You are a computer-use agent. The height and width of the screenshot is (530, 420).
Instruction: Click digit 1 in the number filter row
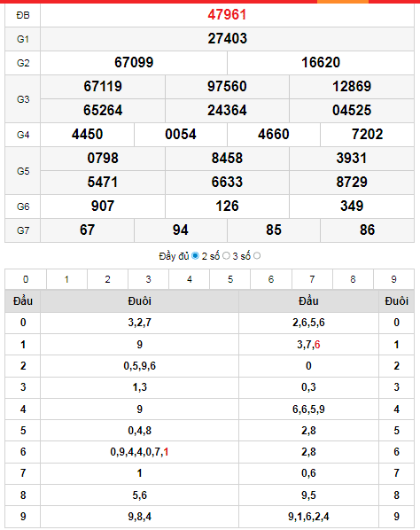click(x=66, y=279)
